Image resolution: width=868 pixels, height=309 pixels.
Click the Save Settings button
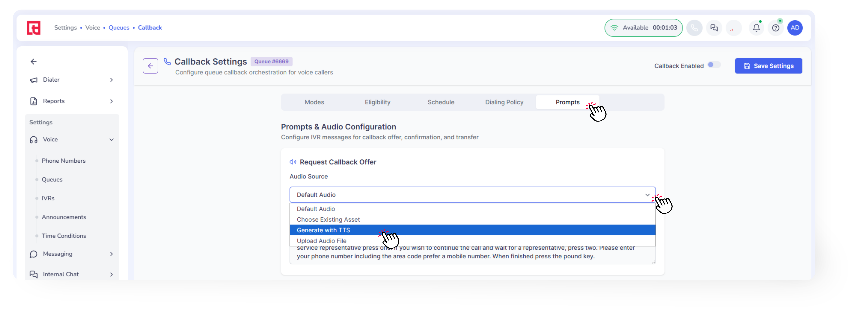(x=768, y=66)
